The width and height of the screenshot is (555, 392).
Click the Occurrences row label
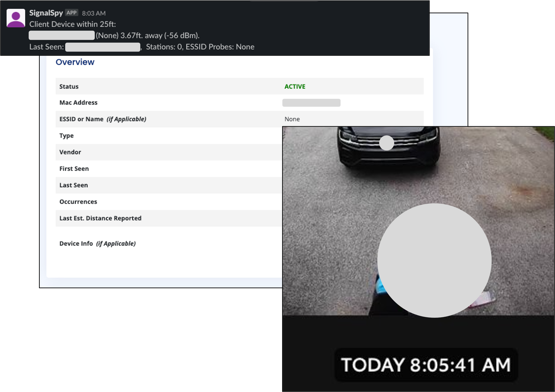[x=78, y=202]
